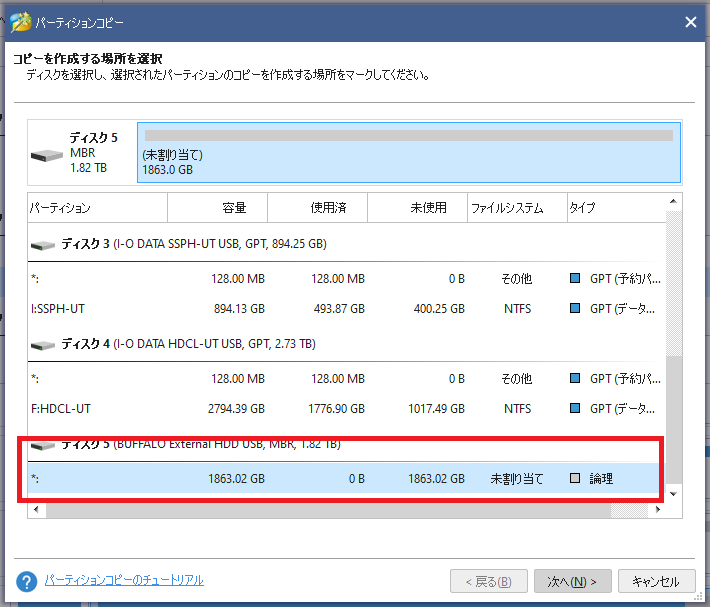Select the F:HDCL-UT partition row
The image size is (710, 607).
[346, 409]
